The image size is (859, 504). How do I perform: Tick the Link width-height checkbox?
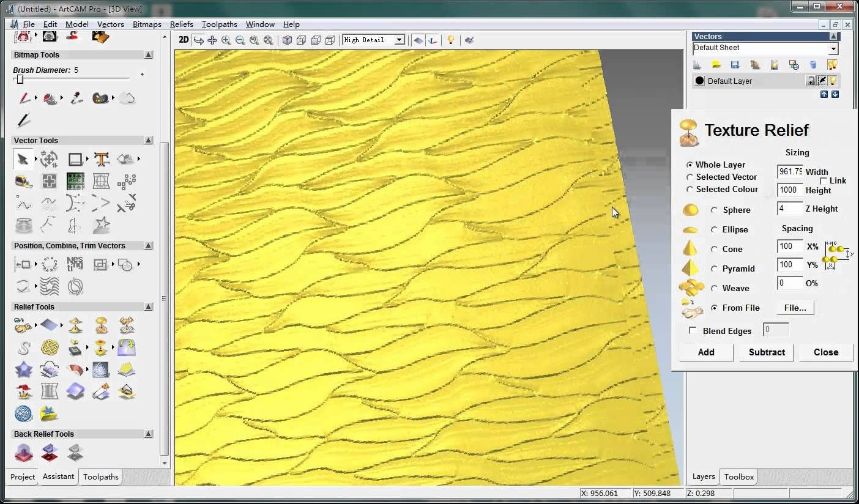pos(824,180)
